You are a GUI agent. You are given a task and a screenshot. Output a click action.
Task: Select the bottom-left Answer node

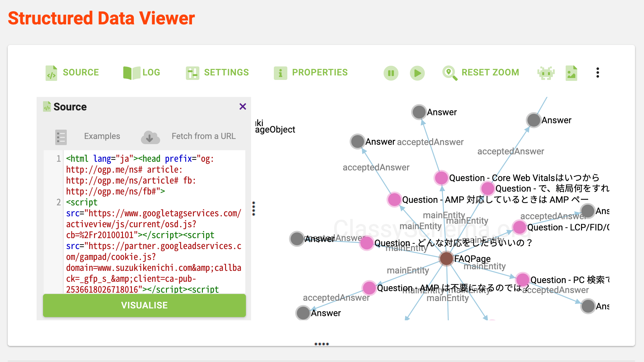tap(303, 313)
